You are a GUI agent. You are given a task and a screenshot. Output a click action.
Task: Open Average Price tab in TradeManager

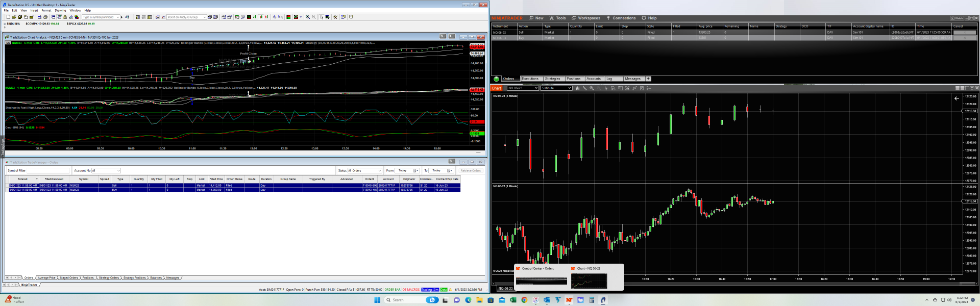coord(46,278)
